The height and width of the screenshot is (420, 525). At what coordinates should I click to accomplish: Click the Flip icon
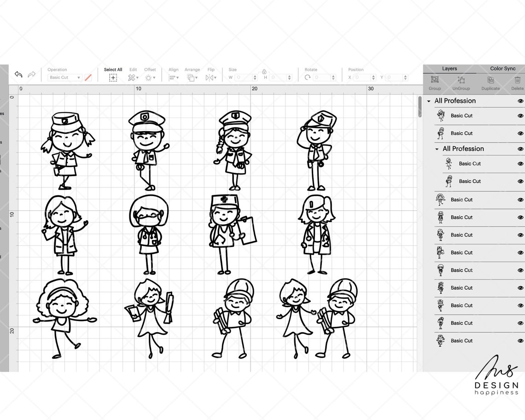click(210, 77)
